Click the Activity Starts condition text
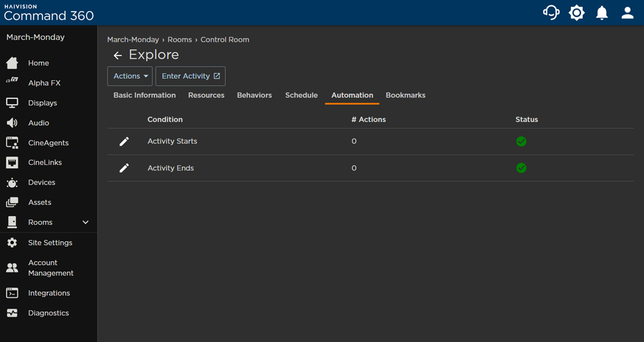 click(x=173, y=141)
